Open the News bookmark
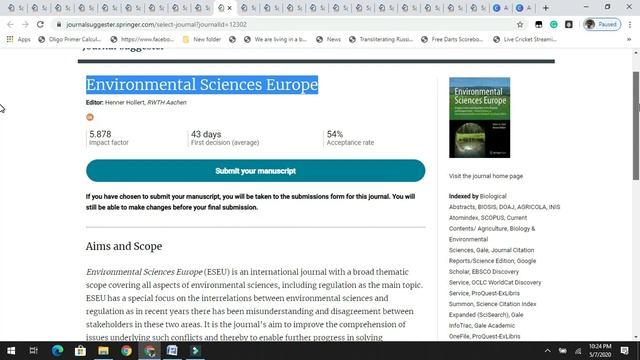 (329, 39)
